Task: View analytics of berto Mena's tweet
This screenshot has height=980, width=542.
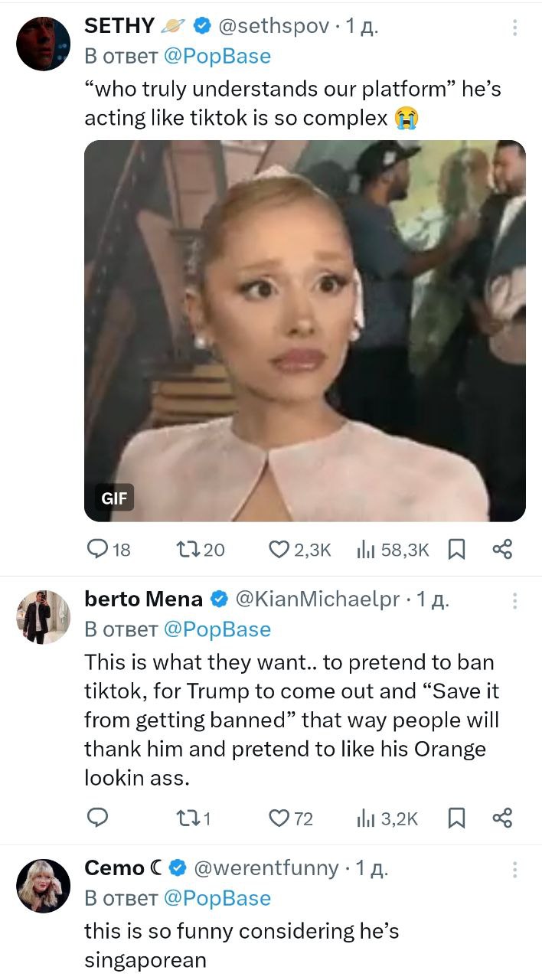Action: tap(364, 818)
